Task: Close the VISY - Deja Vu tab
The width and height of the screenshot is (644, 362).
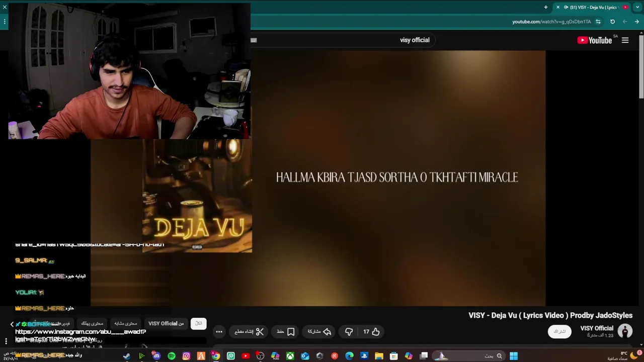Action: pos(557,7)
